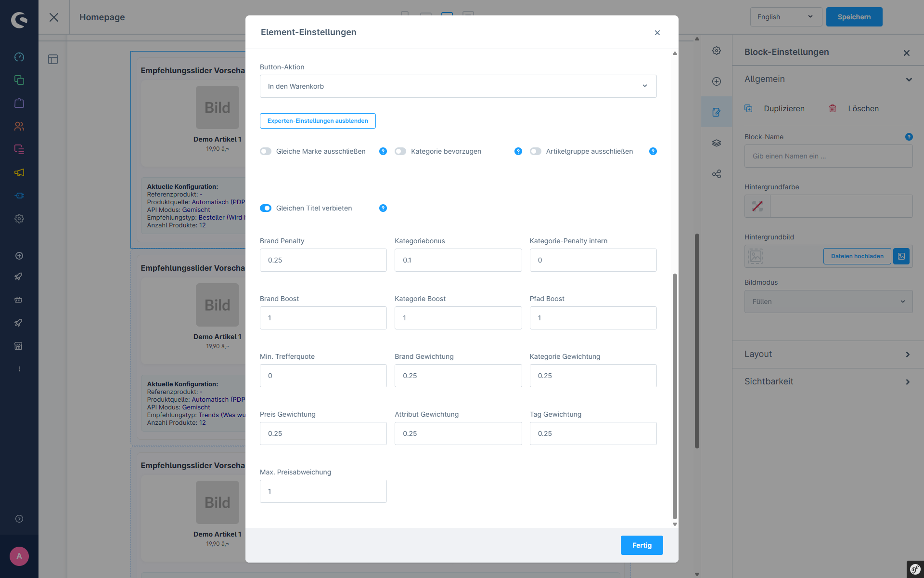Viewport: 924px width, 578px height.
Task: Open the storefront sales channel icon
Action: [18, 346]
